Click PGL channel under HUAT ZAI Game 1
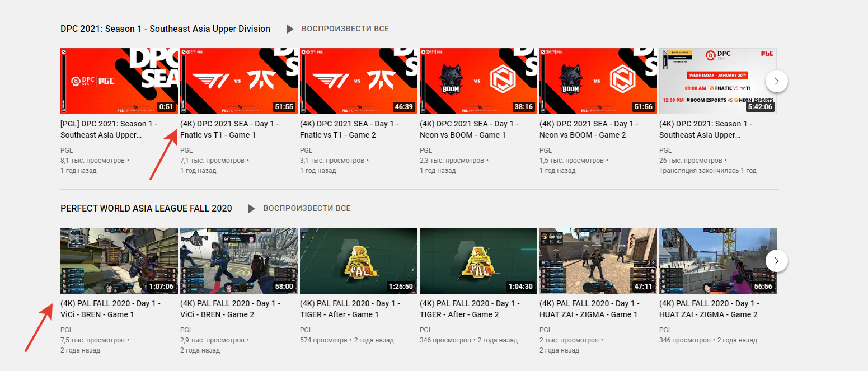Viewport: 868px width, 371px height. tap(546, 330)
